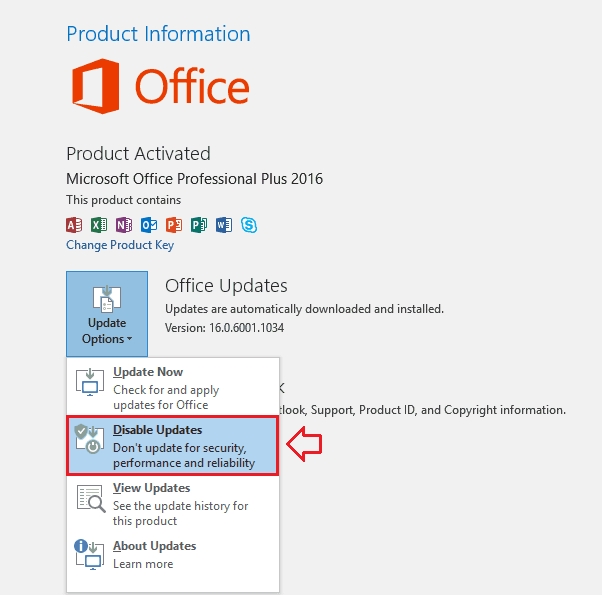Click the Excel app icon
Screen dimensions: 602x595
[x=99, y=225]
